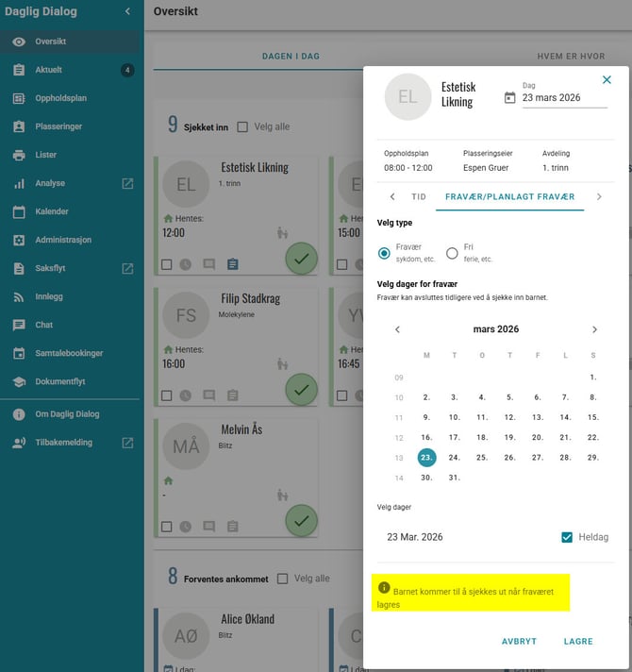Switch to HVEM ER HVOR tab
Viewport: 632px width, 672px height.
tap(571, 56)
